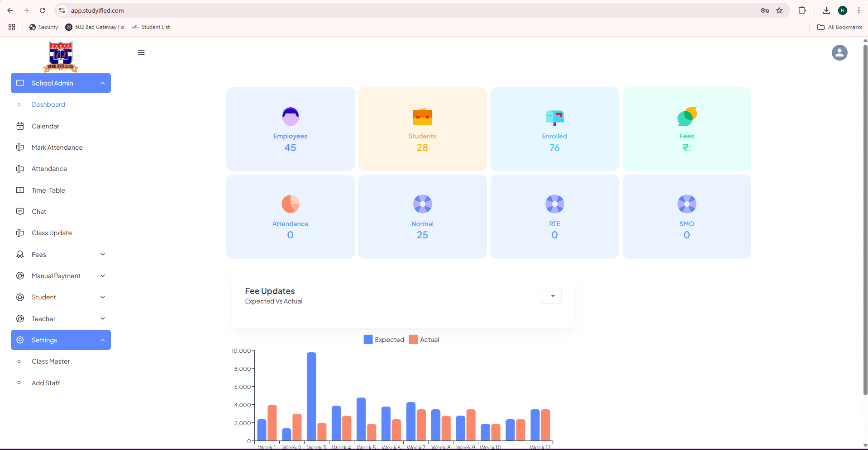Viewport: 868px width, 450px height.
Task: Click the school logo in sidebar
Action: pyautogui.click(x=61, y=57)
